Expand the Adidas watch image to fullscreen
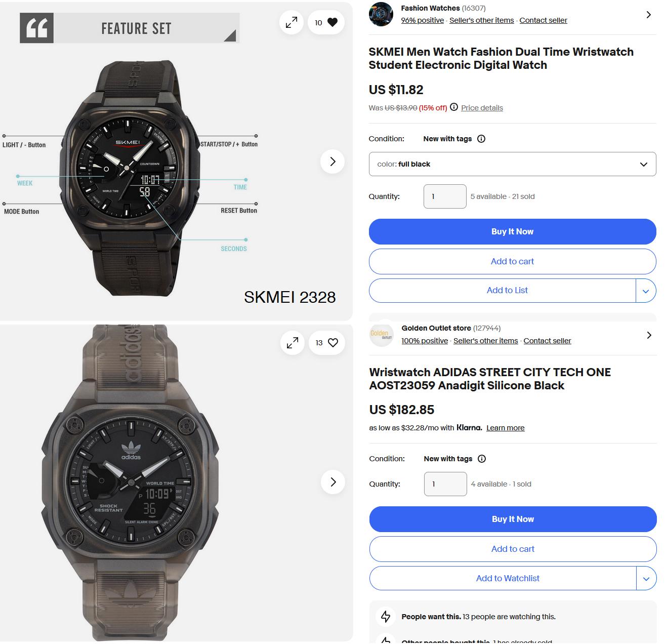665x644 pixels. pyautogui.click(x=293, y=343)
